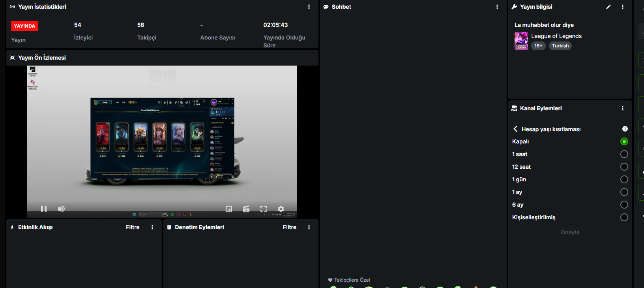This screenshot has width=644, height=288.
Task: Click the stream title "La muhabbet olur diye"
Action: (544, 25)
